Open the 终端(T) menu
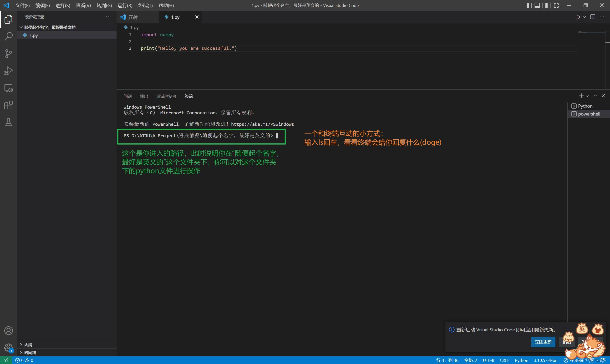 (x=145, y=5)
